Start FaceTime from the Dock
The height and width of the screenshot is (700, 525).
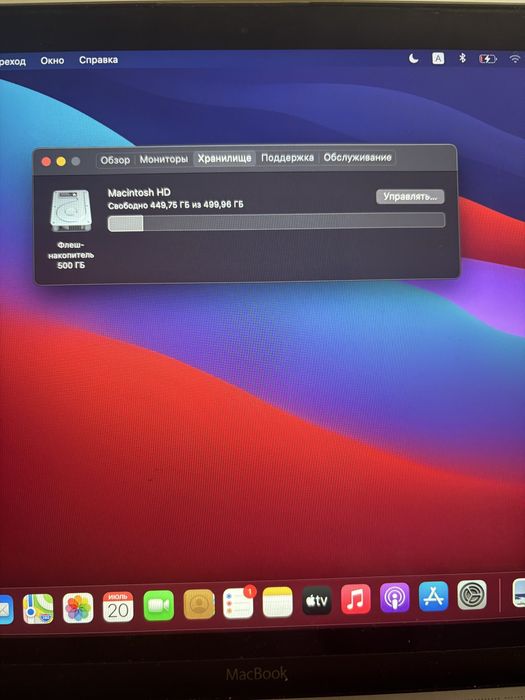pyautogui.click(x=158, y=605)
